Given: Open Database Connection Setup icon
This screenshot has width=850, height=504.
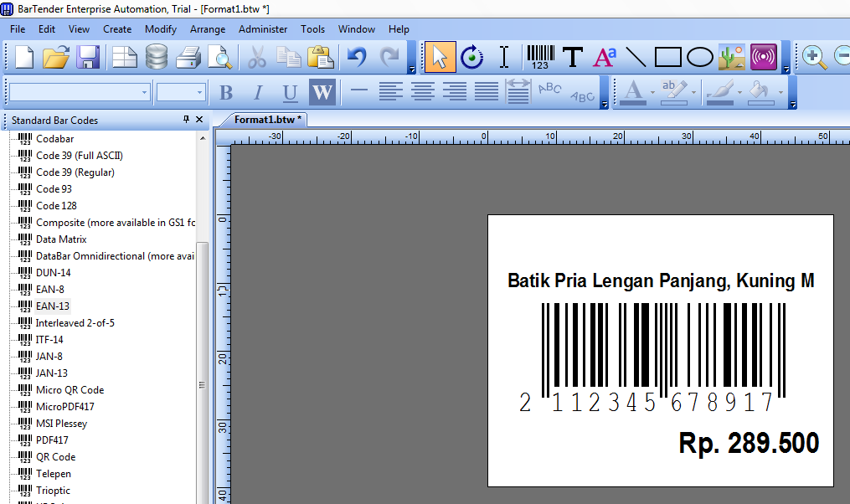Looking at the screenshot, I should [x=156, y=57].
